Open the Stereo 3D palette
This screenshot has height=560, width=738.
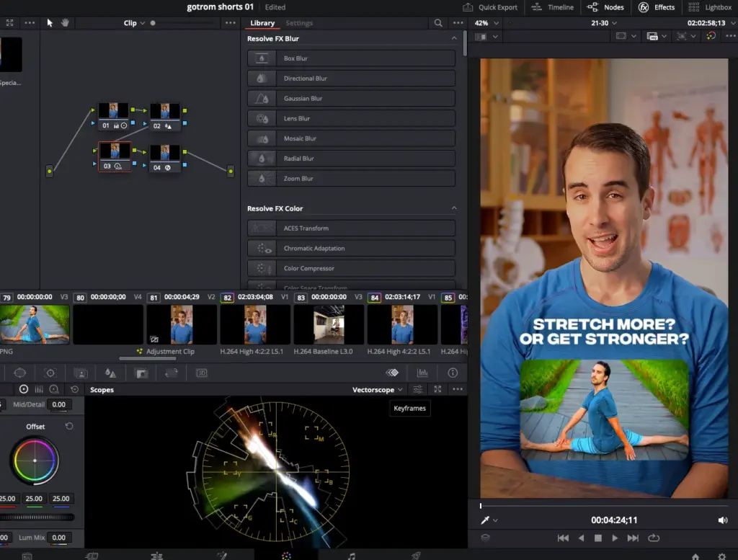point(202,373)
